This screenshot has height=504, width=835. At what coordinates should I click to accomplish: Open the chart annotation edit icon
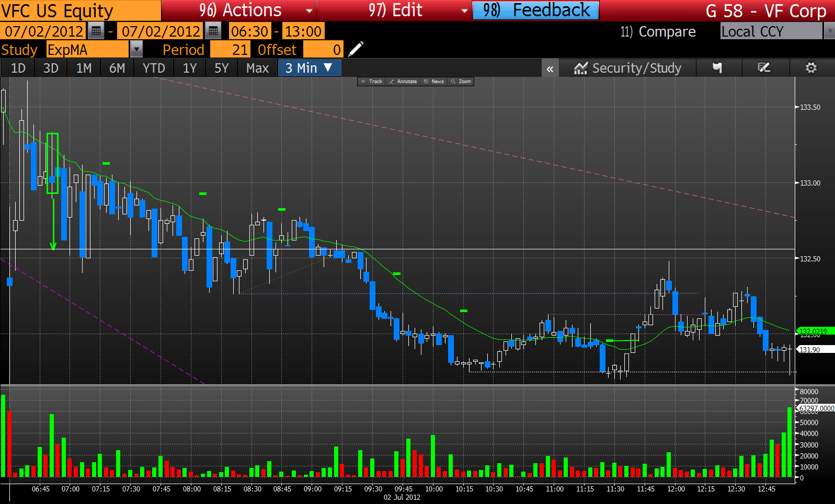(x=764, y=68)
